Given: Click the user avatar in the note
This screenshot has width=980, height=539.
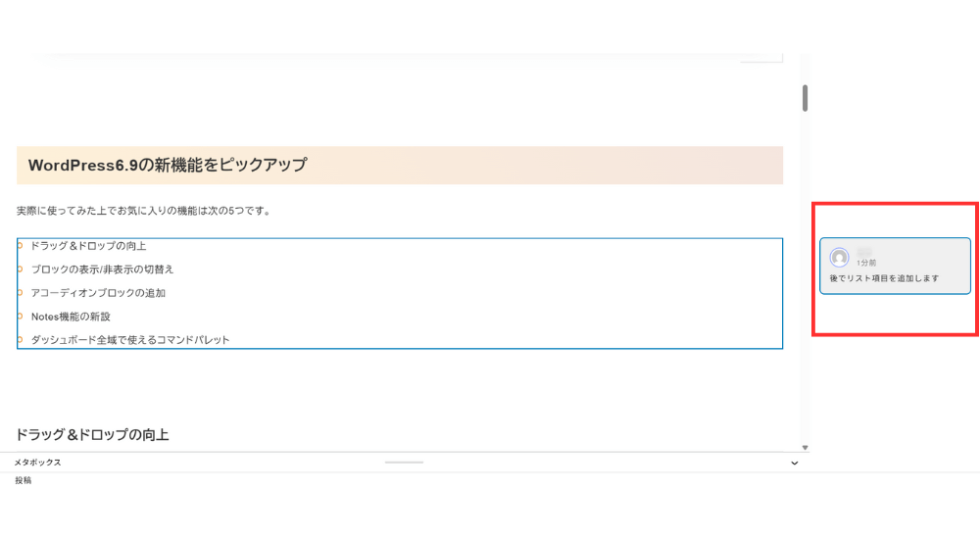Looking at the screenshot, I should [839, 258].
